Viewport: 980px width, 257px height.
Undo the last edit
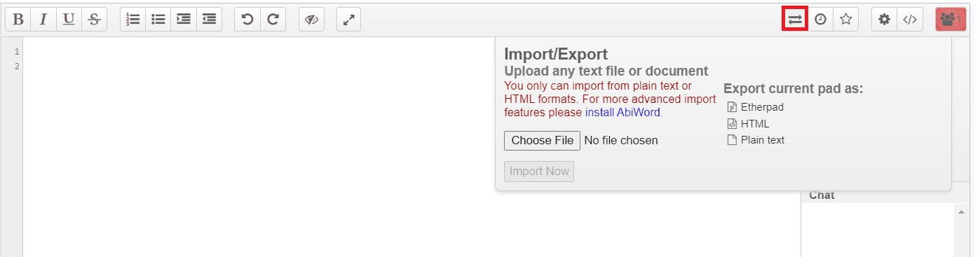247,20
